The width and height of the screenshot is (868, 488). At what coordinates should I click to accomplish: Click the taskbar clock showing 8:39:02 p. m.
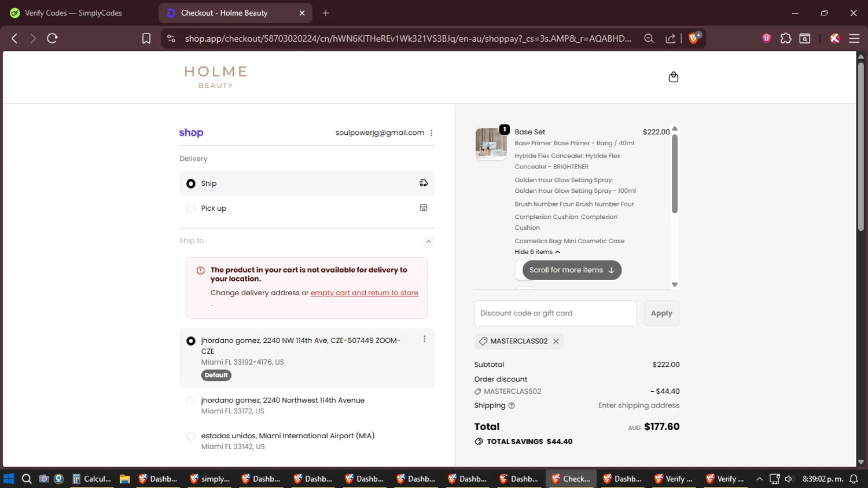pos(822,479)
